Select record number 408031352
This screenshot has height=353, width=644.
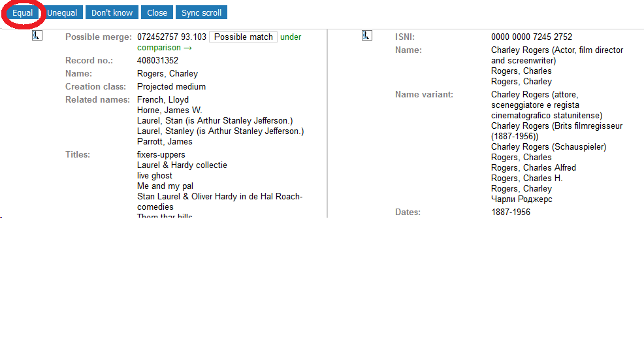[x=157, y=61]
